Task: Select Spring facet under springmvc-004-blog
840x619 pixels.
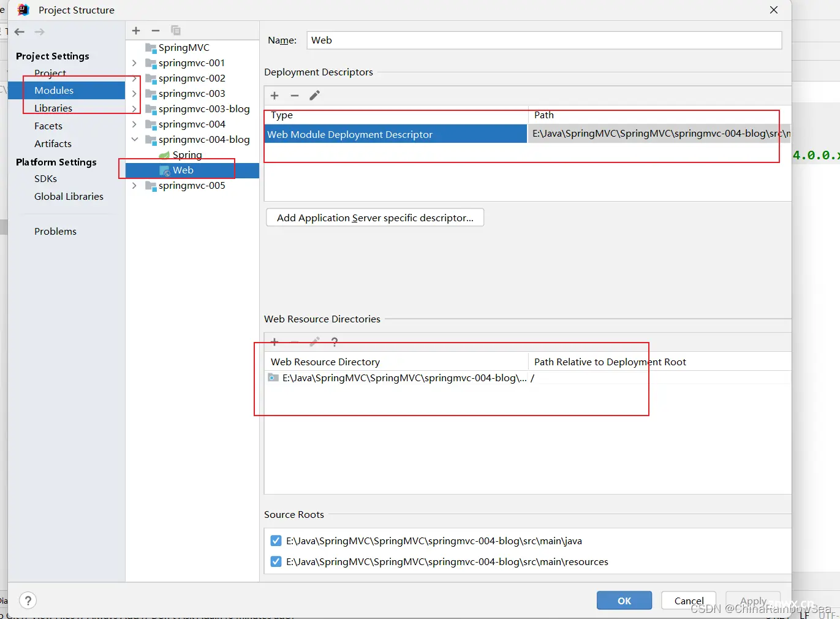Action: [x=187, y=155]
